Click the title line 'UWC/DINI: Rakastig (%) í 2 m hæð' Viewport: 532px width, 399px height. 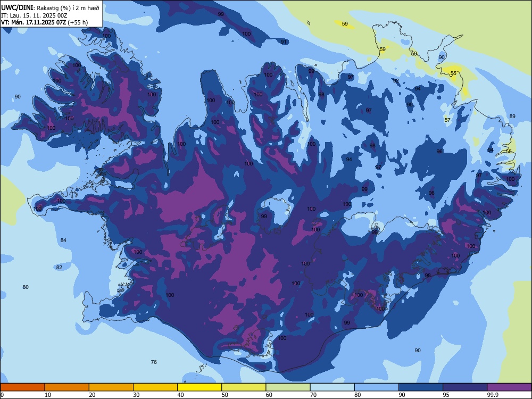[x=50, y=8]
